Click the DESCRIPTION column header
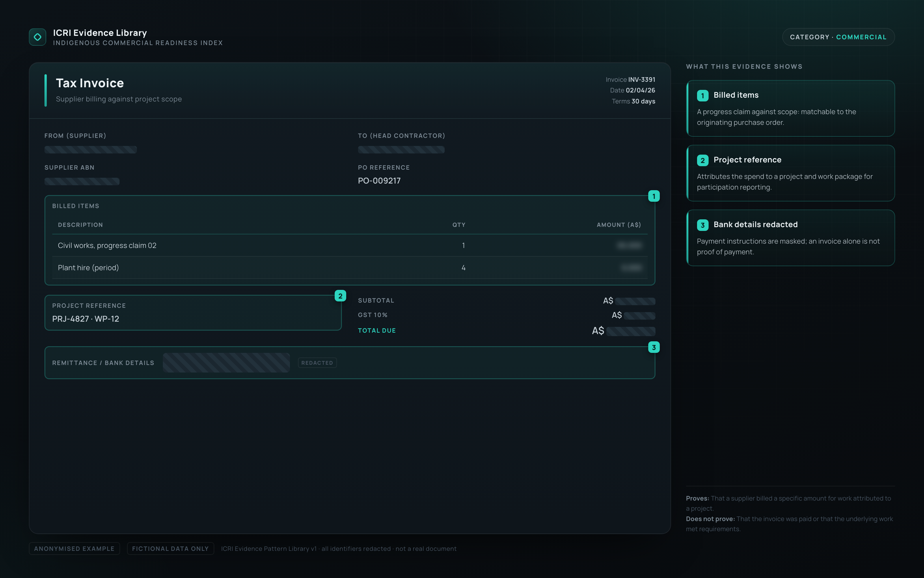 [80, 225]
